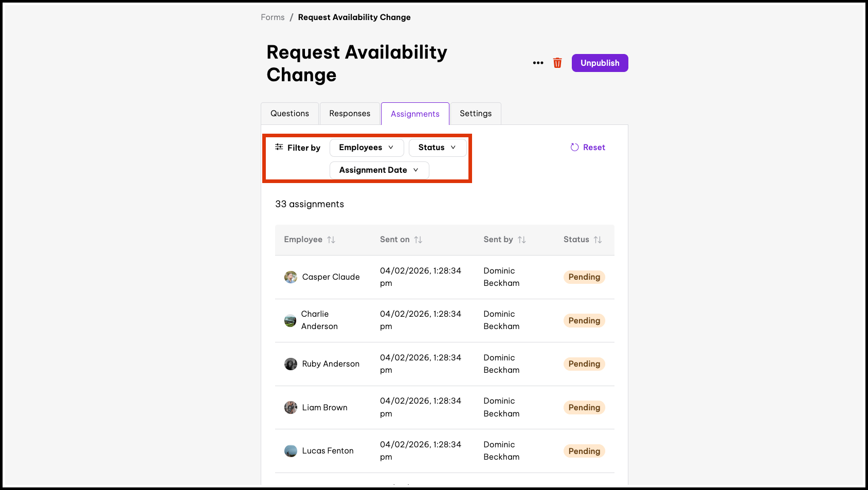Click Liam Brown's Pending status badge
This screenshot has height=490, width=868.
584,408
